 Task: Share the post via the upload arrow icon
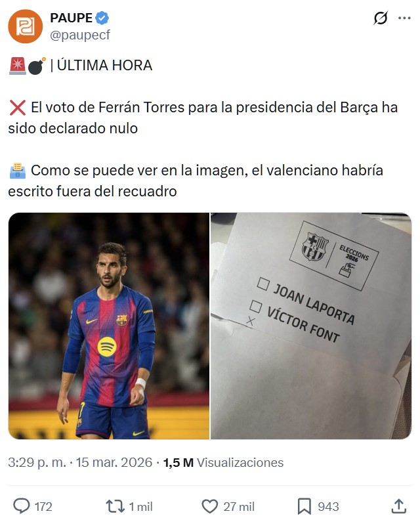(399, 506)
